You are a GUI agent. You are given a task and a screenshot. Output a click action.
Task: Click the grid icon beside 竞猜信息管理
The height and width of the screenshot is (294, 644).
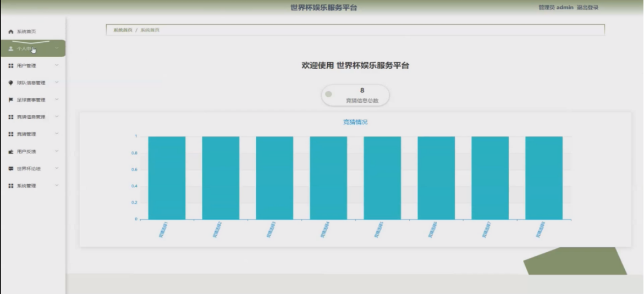tap(11, 117)
